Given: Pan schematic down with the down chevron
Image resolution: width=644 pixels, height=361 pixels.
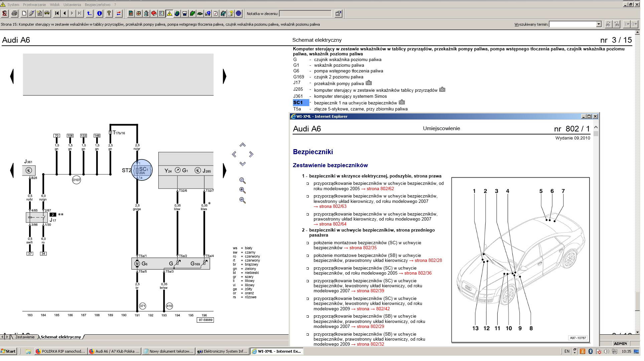Looking at the screenshot, I should pos(243,164).
